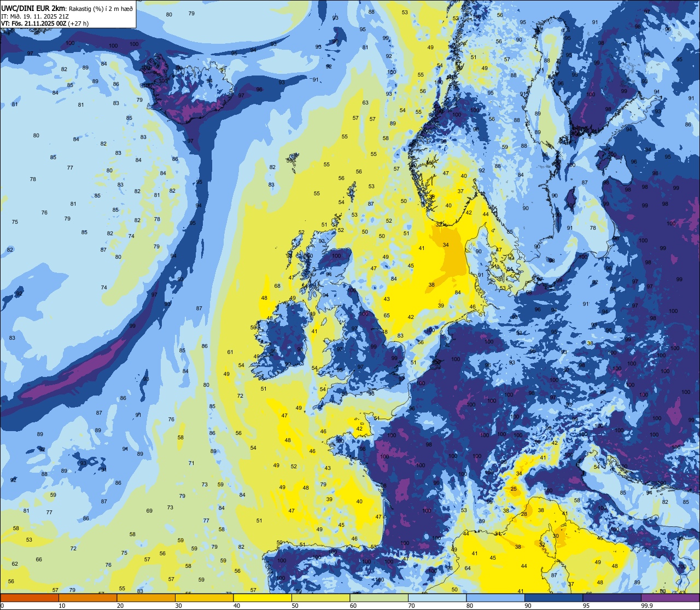Image resolution: width=700 pixels, height=610 pixels.
Task: Click the 90–95 blue legend swatch
Action: pos(553,598)
